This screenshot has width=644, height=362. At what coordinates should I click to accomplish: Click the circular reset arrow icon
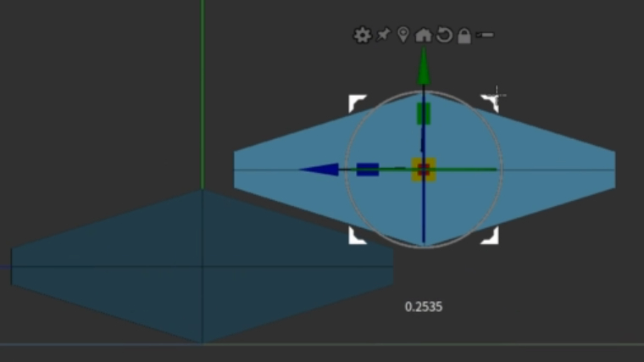click(x=444, y=35)
